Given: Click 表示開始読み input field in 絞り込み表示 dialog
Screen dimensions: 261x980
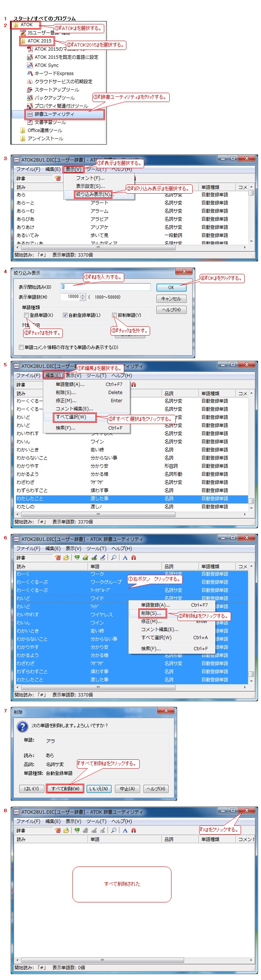Looking at the screenshot, I should (105, 287).
